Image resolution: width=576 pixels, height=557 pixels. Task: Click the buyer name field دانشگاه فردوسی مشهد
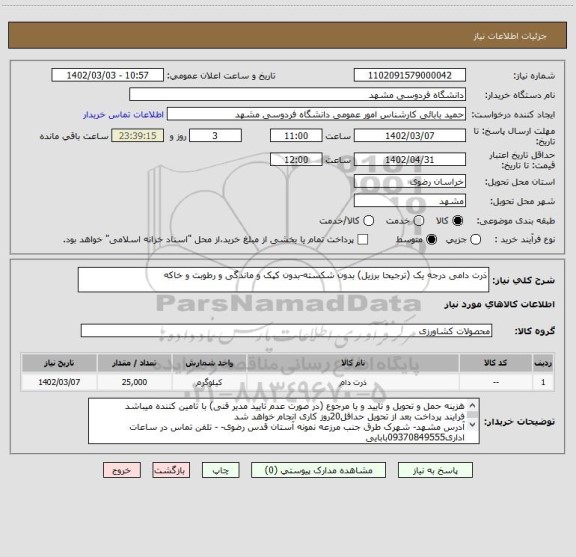pyautogui.click(x=298, y=95)
